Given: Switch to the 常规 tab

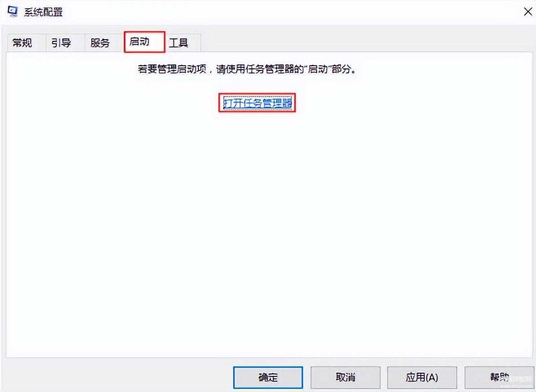Looking at the screenshot, I should click(x=22, y=43).
